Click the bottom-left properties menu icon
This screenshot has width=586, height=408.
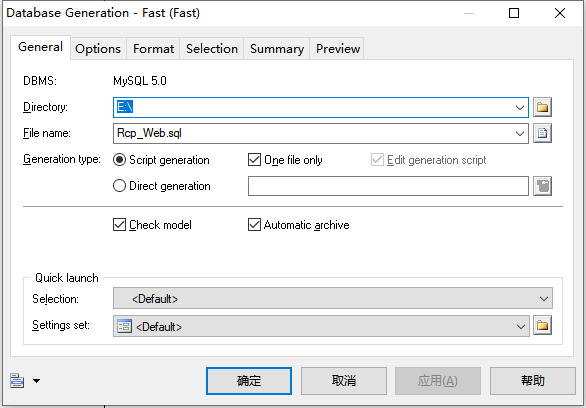(x=17, y=381)
